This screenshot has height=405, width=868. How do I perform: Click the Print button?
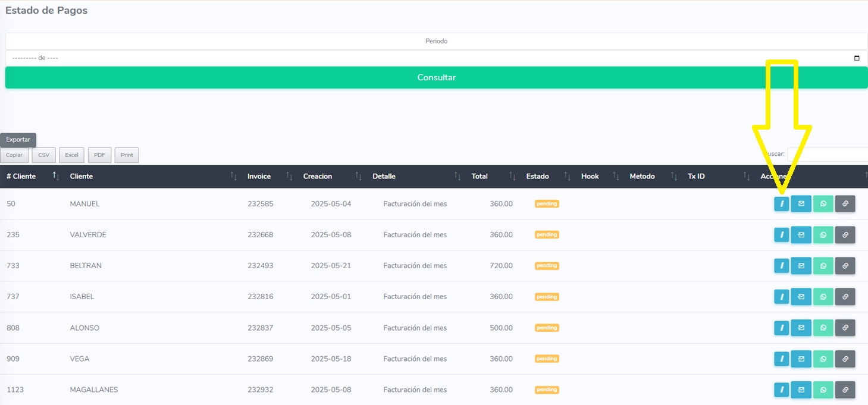point(127,155)
